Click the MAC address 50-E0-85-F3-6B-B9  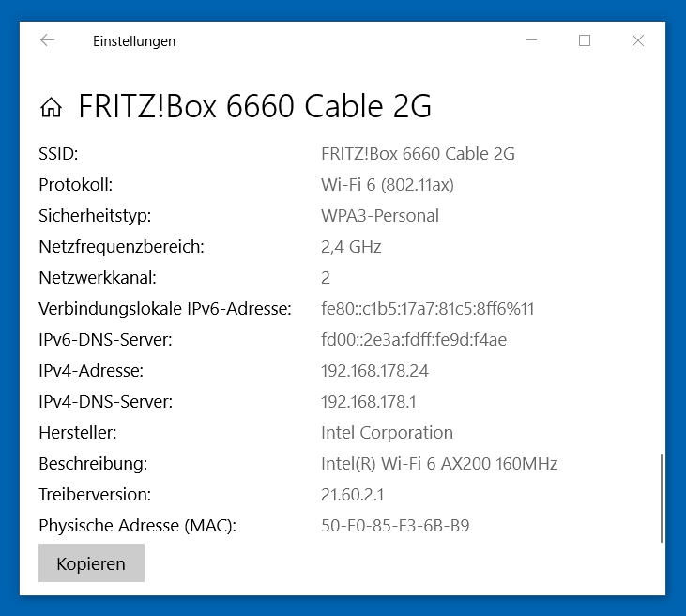point(395,526)
